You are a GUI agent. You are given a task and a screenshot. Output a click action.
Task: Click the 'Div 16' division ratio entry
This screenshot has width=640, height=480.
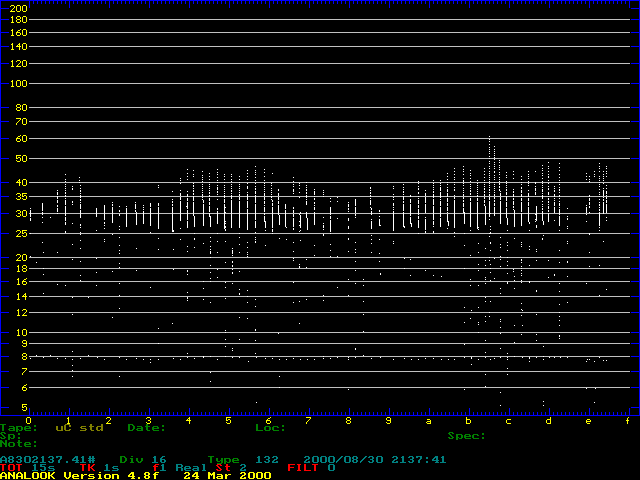[x=143, y=460]
